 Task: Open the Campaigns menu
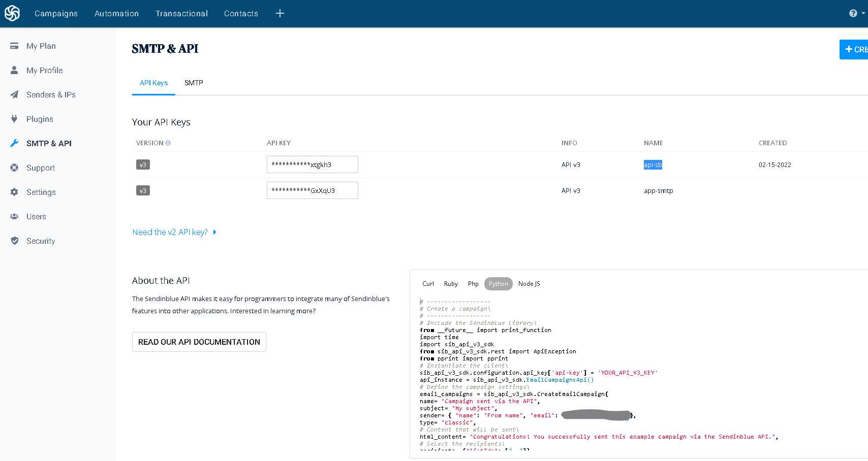[56, 13]
